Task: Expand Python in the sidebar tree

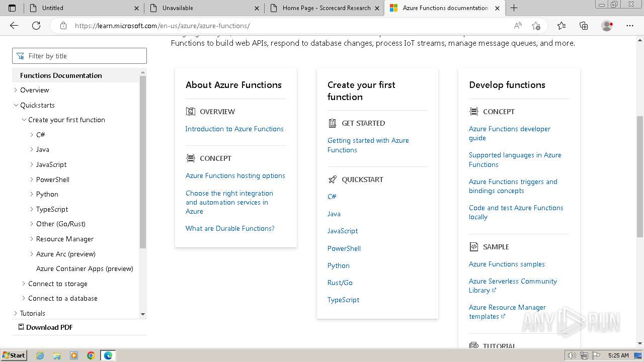Action: pos(32,194)
